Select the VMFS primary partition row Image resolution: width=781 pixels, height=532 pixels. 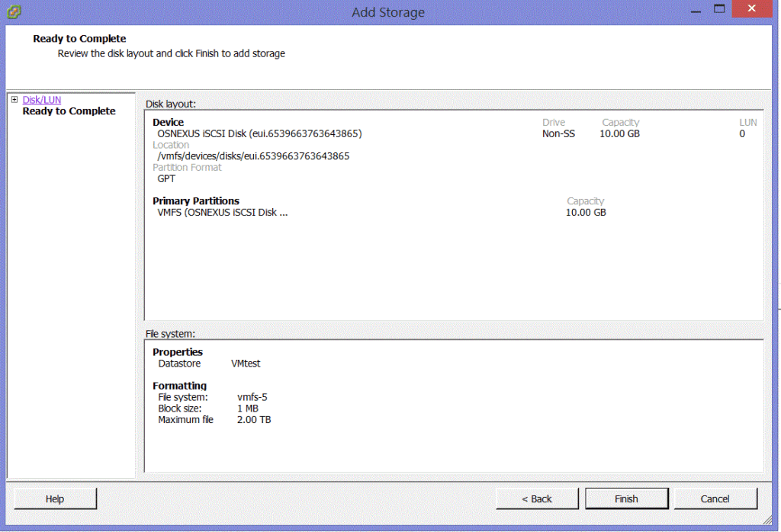(223, 213)
